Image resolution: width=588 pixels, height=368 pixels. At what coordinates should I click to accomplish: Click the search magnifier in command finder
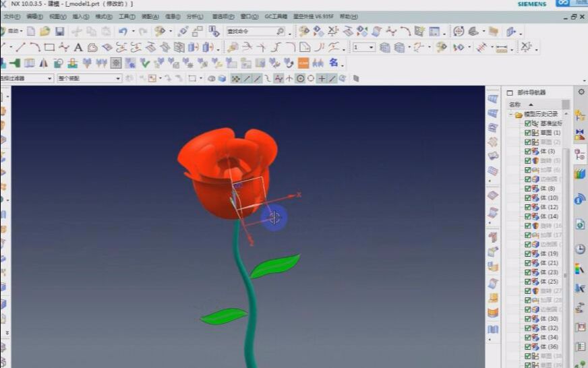coord(280,32)
